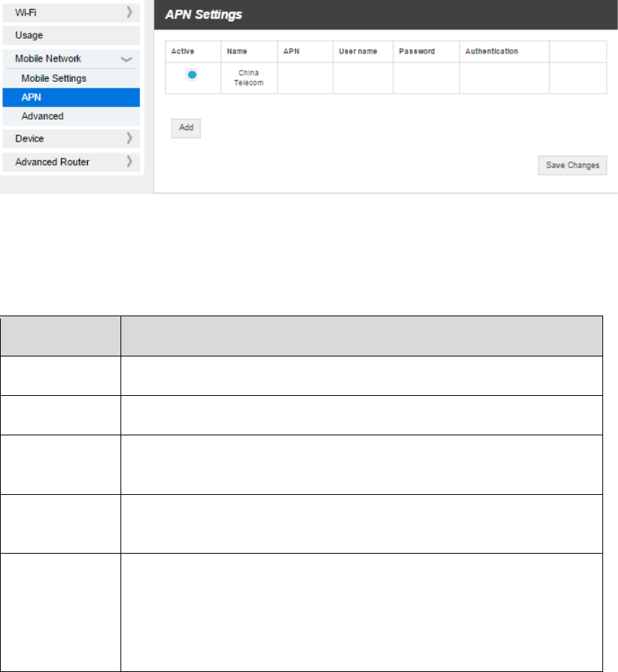Click the Authentication column header
Viewport: 618px width, 672px height.
click(504, 51)
